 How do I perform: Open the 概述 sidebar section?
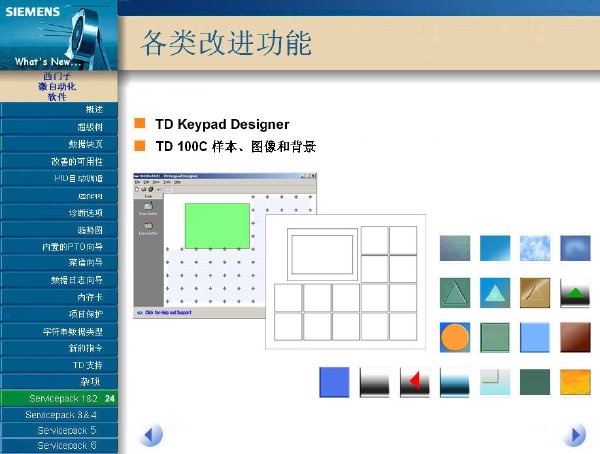59,109
